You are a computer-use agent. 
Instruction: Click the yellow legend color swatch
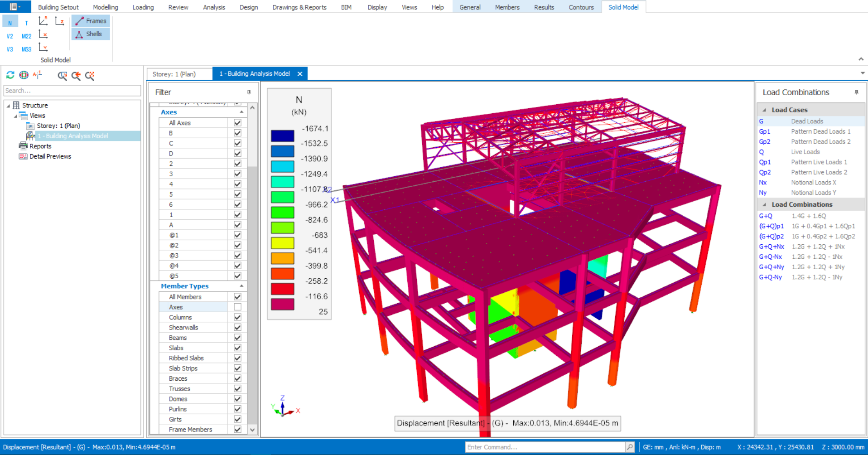pos(282,243)
